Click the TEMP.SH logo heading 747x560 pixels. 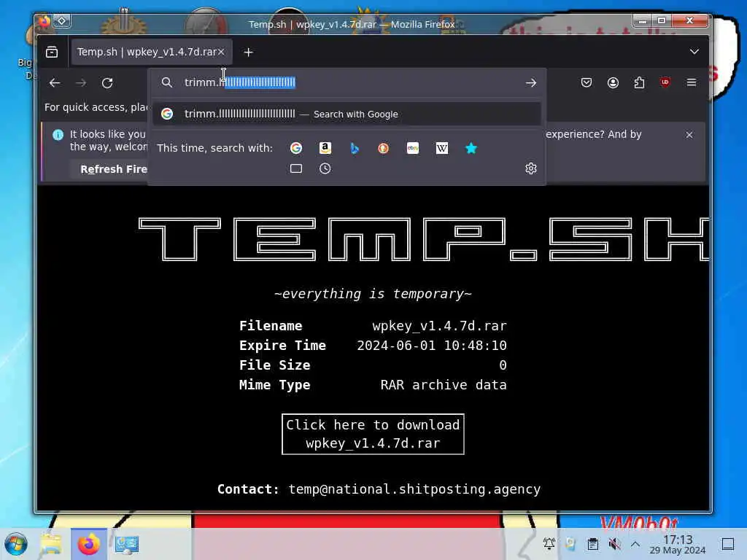coord(423,239)
